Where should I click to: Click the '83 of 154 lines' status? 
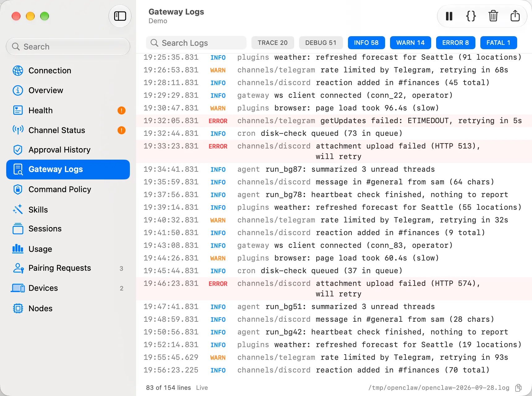[x=168, y=388]
